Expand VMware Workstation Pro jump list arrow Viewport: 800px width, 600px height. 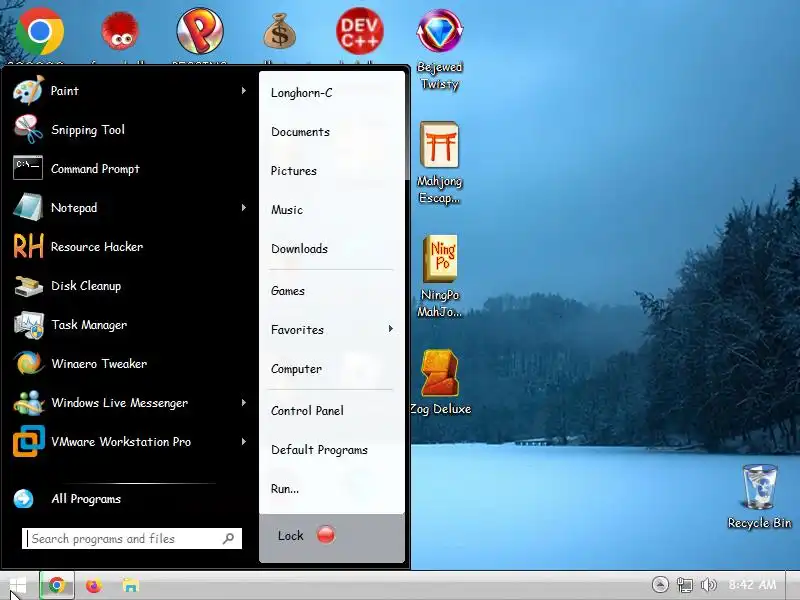tap(244, 441)
